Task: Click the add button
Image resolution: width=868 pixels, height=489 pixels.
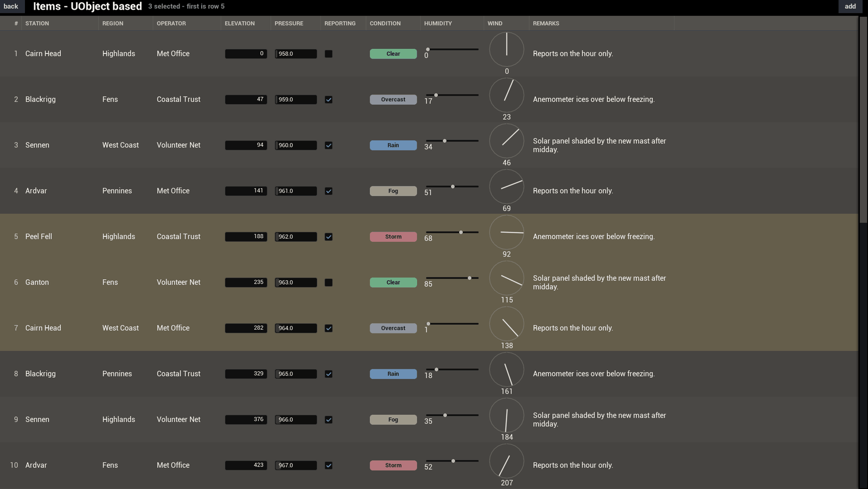Action: click(x=850, y=7)
